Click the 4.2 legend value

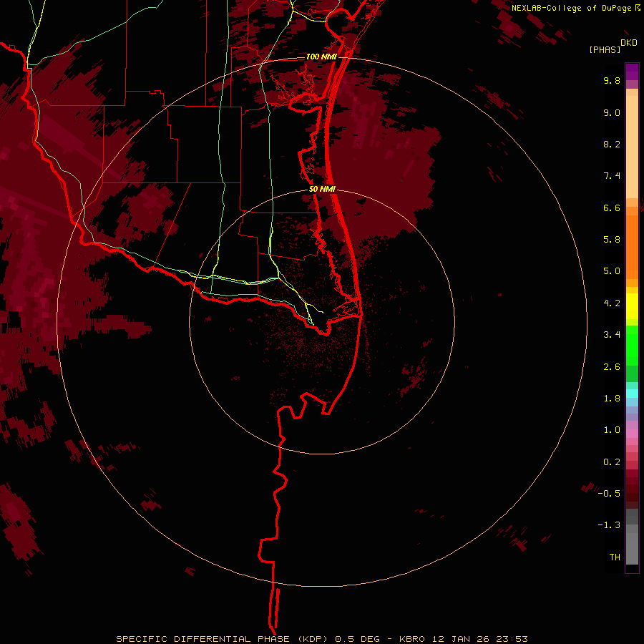[x=612, y=303]
